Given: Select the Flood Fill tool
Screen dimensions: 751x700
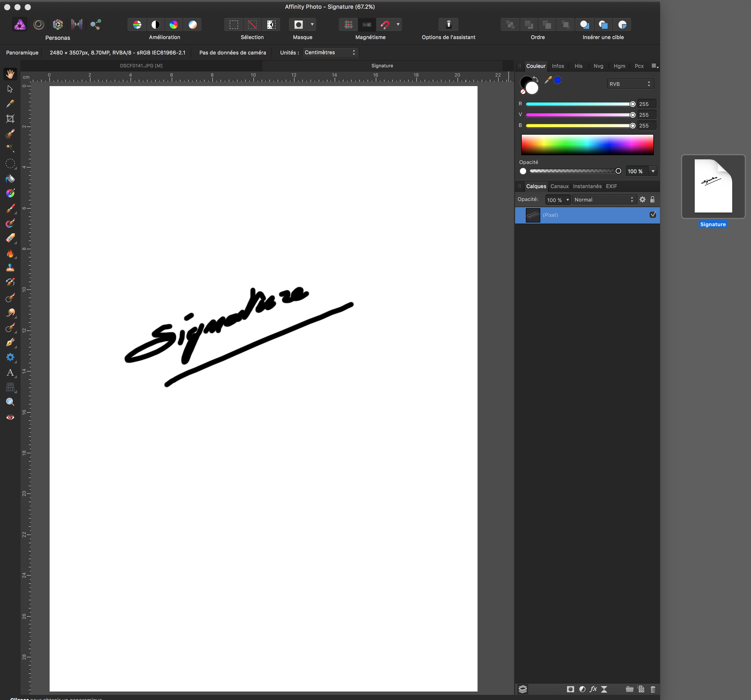Looking at the screenshot, I should (10, 179).
